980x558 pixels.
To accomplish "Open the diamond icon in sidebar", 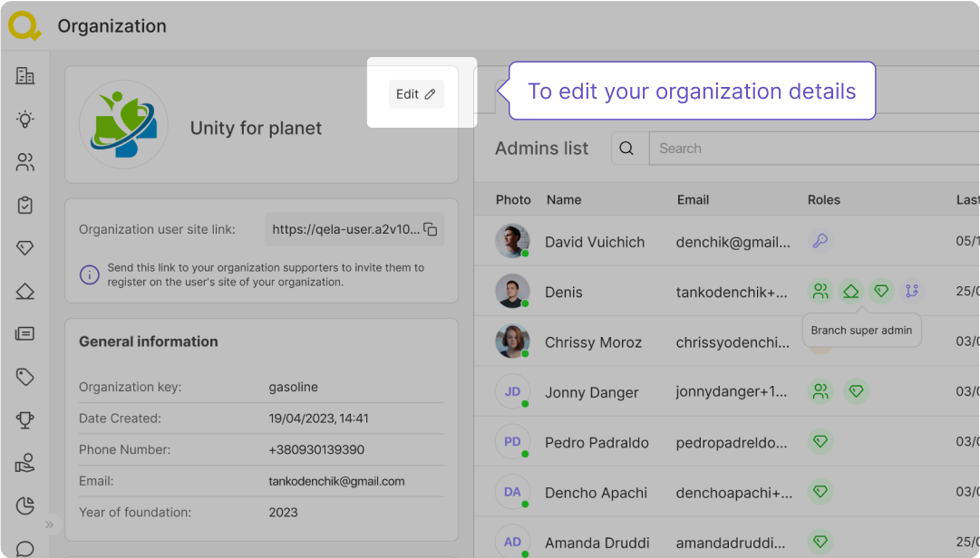I will pyautogui.click(x=25, y=248).
